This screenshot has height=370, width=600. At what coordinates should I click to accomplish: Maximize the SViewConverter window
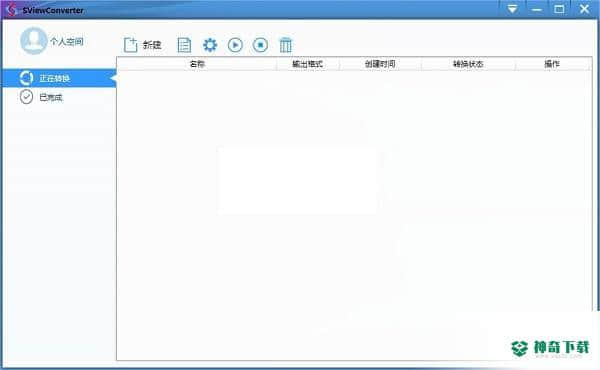point(559,9)
